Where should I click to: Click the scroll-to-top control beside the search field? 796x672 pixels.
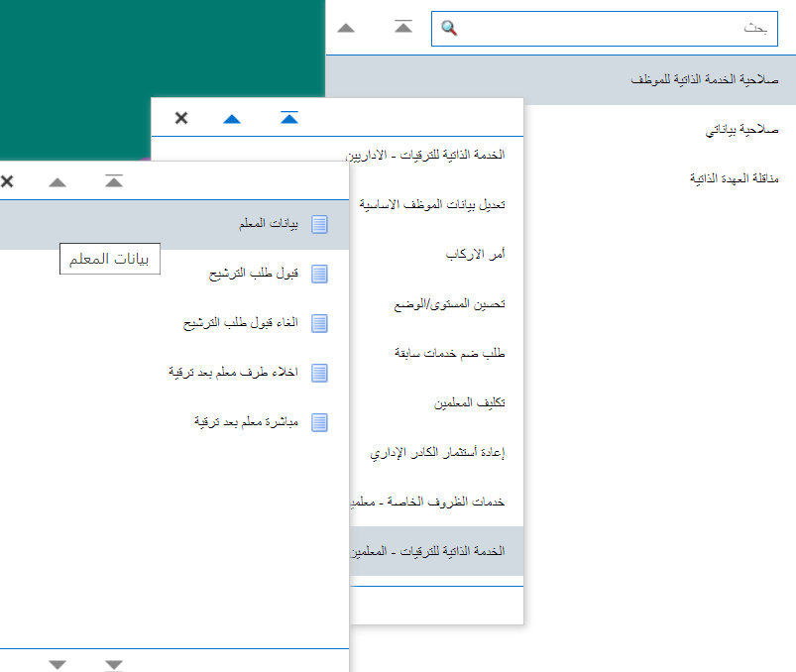pos(402,26)
